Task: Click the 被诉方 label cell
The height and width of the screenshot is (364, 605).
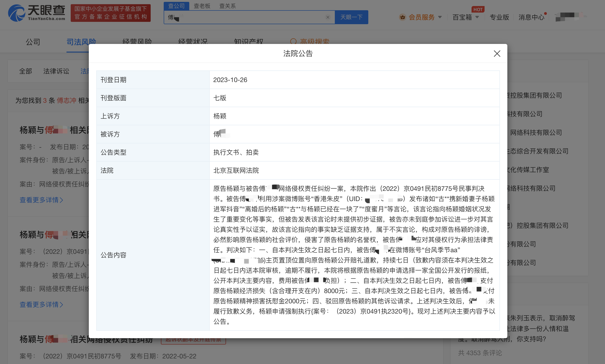Action: tap(153, 134)
